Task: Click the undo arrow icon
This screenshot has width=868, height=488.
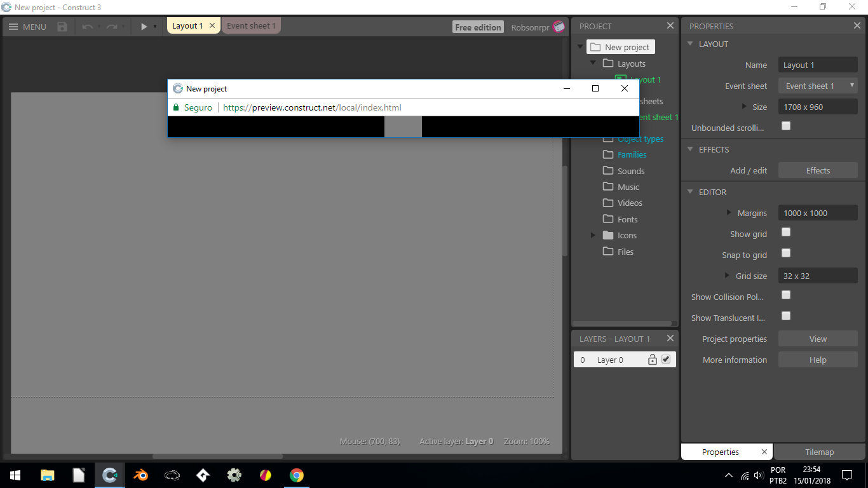Action: coord(88,27)
